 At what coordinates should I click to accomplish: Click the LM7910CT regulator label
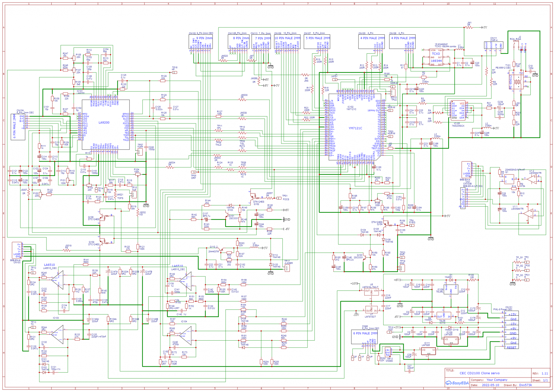tap(370, 317)
